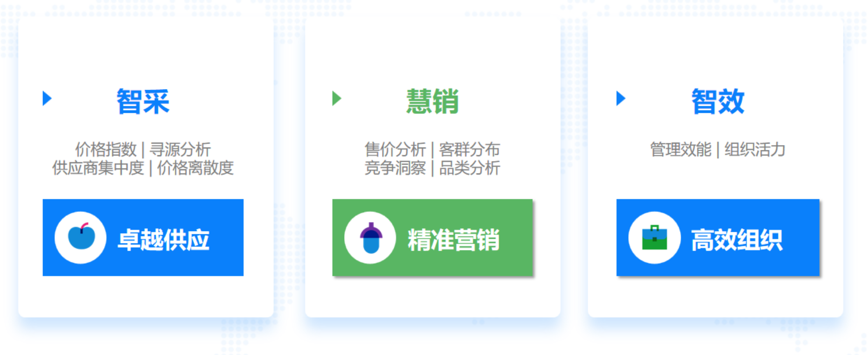Image resolution: width=868 pixels, height=355 pixels.
Task: Select the 智效 heading
Action: (x=718, y=101)
